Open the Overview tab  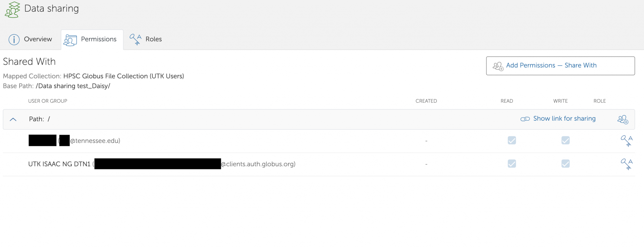[x=38, y=39]
